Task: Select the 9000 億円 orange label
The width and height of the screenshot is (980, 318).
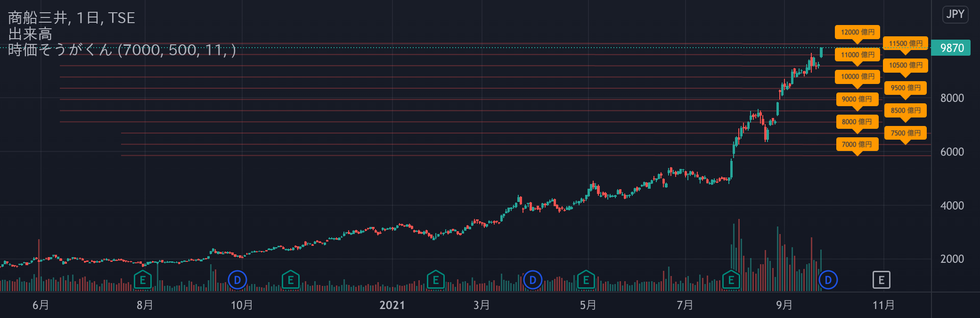Action: (x=857, y=99)
